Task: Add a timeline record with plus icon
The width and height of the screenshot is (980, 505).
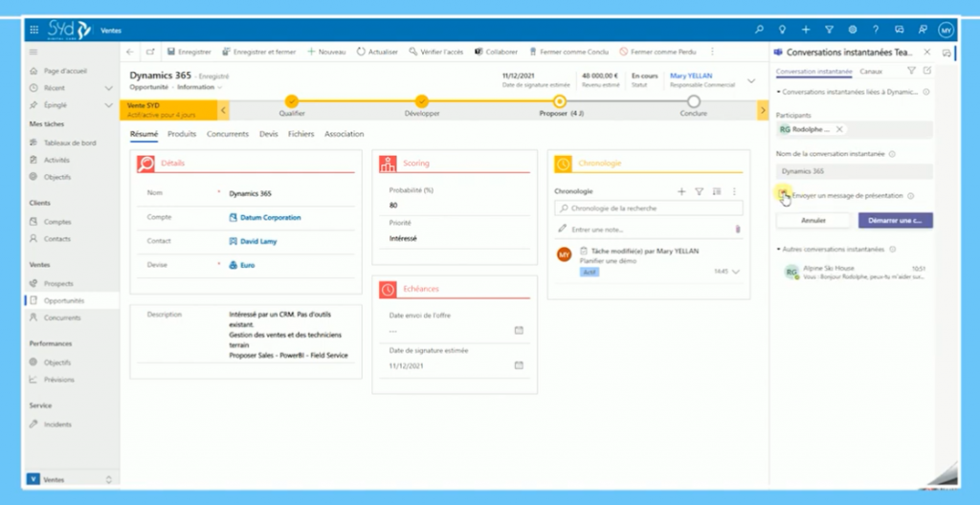Action: click(x=681, y=192)
